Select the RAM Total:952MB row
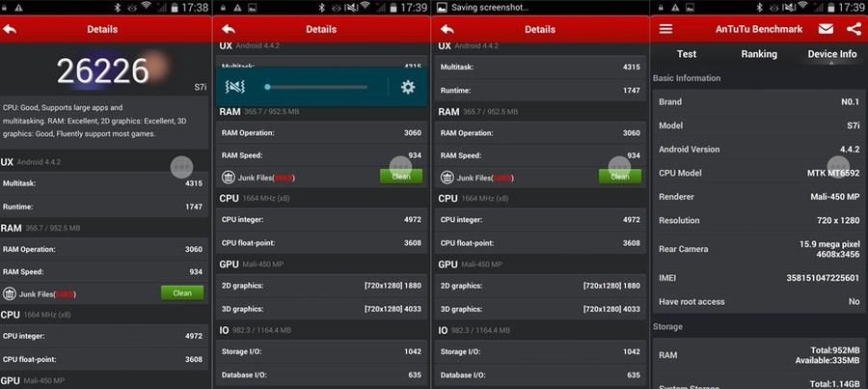 click(759, 355)
